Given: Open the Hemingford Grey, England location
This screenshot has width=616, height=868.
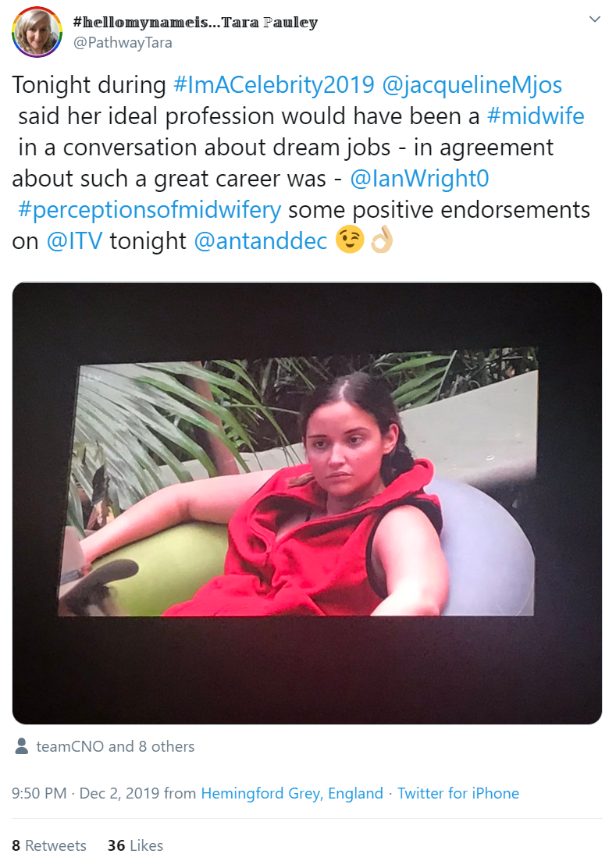Looking at the screenshot, I should click(292, 793).
